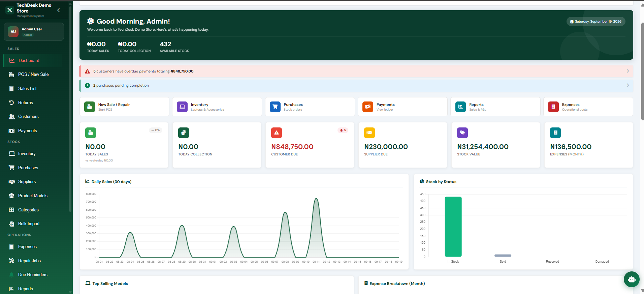The height and width of the screenshot is (294, 644).
Task: Open Due Reminders in the sidebar
Action: (x=33, y=275)
